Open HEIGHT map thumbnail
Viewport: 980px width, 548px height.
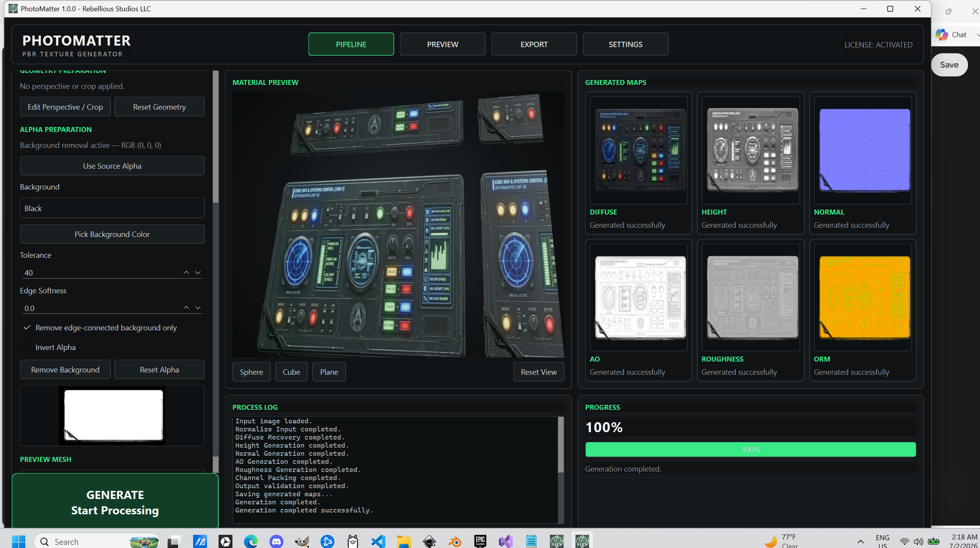pos(751,150)
